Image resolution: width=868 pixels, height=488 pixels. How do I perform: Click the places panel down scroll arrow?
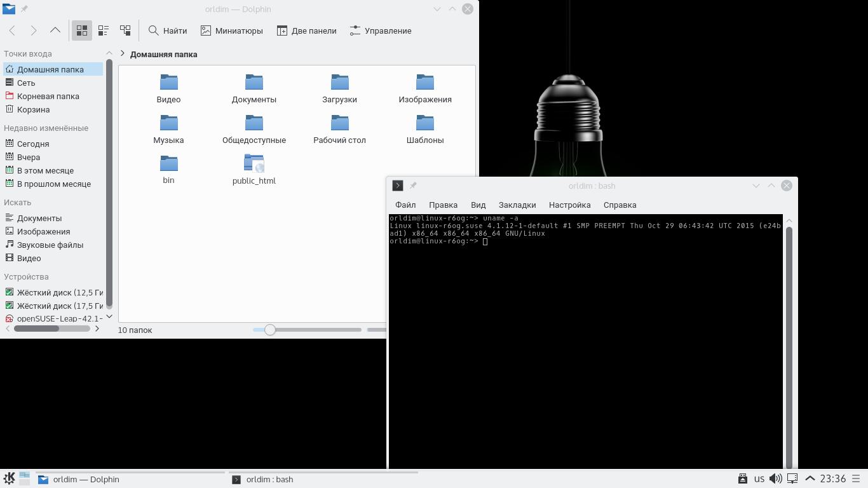[x=109, y=316]
